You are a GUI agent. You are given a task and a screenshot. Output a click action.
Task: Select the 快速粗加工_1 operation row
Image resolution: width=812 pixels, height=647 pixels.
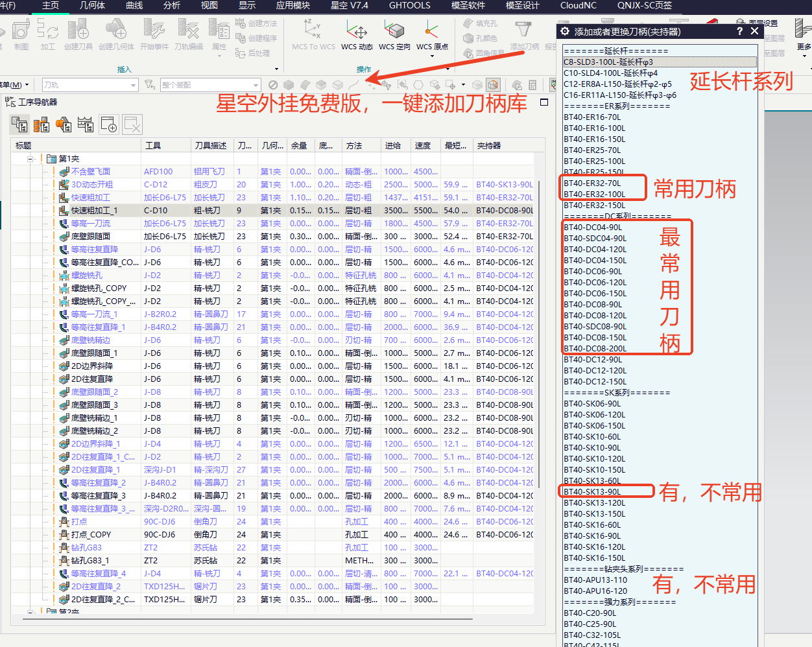(x=272, y=211)
